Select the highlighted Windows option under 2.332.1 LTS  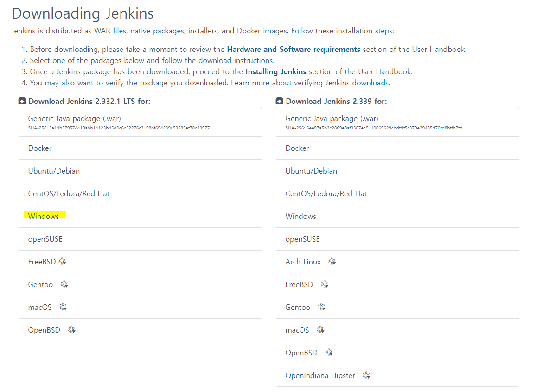tap(140, 216)
